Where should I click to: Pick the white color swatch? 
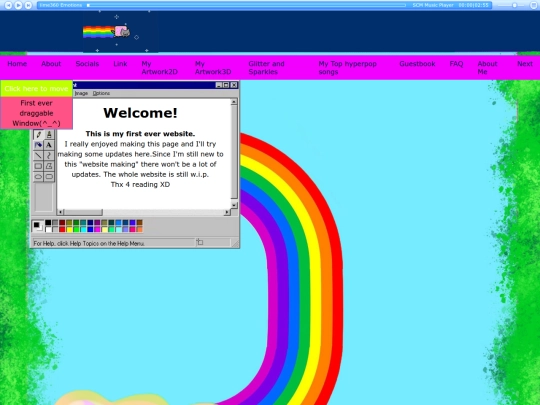[x=48, y=229]
